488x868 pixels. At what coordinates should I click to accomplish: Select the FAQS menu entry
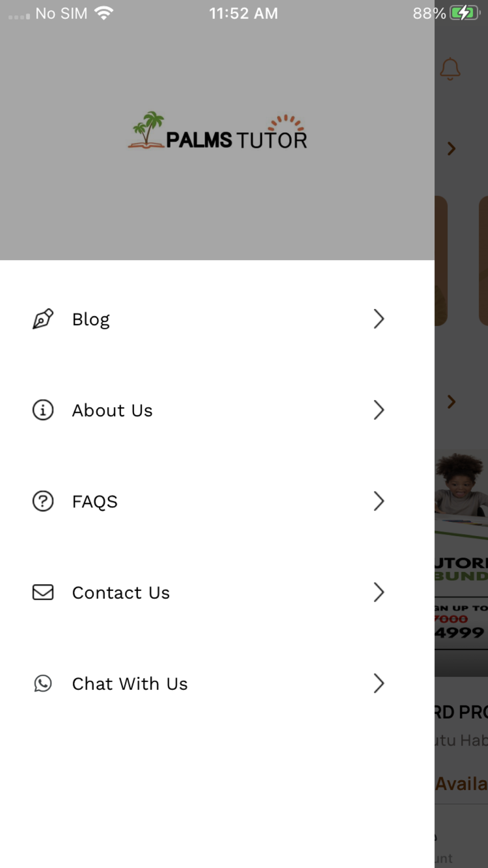[x=217, y=501]
